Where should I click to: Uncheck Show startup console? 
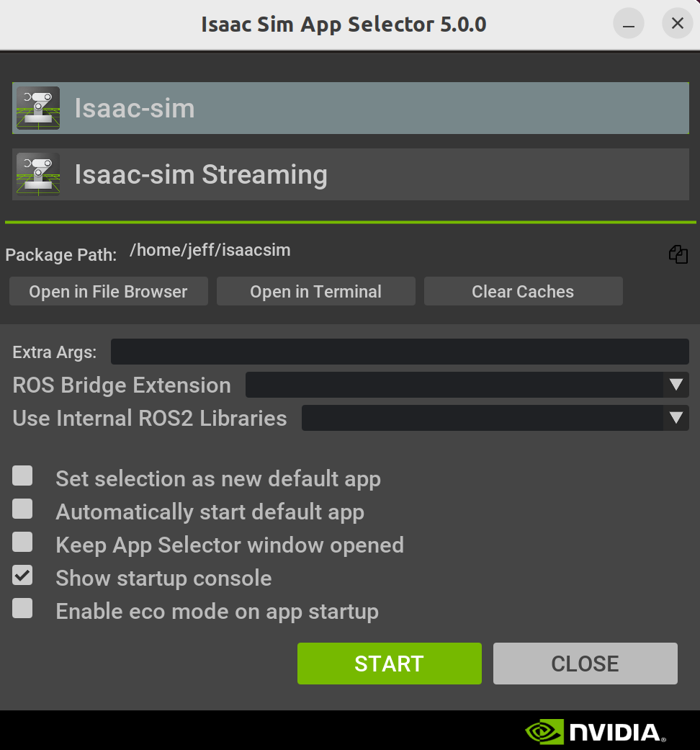point(22,575)
